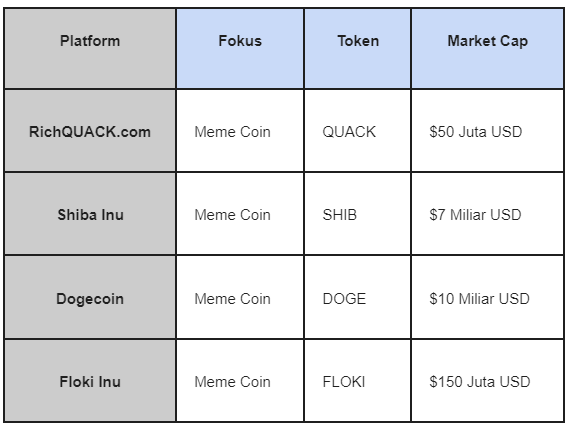This screenshot has width=573, height=426.
Task: Select the Dogecoin platform cell
Action: (x=90, y=297)
